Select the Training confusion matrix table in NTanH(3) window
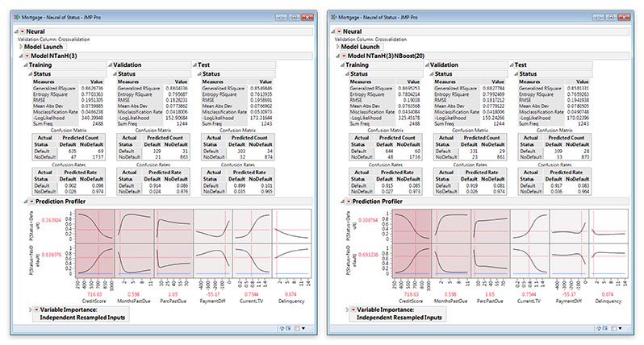 (69, 148)
